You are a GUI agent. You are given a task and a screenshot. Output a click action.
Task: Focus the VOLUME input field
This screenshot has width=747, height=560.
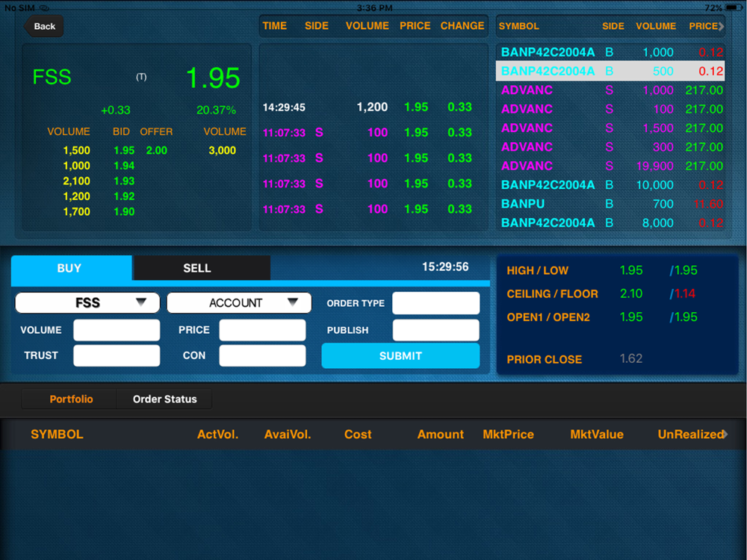[x=117, y=330]
